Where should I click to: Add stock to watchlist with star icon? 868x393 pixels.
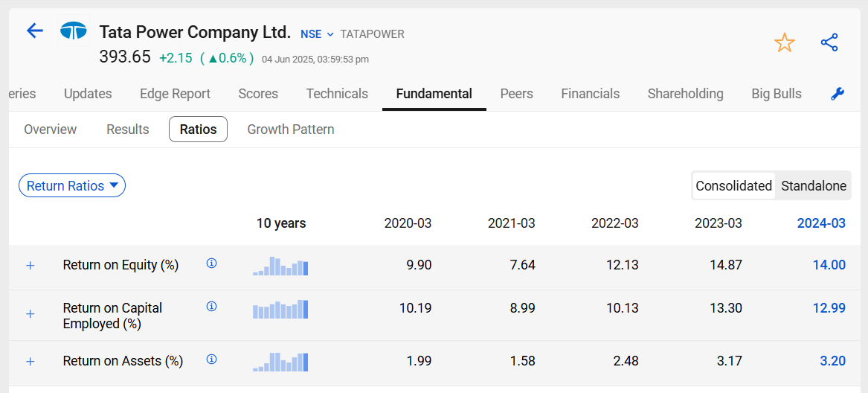pyautogui.click(x=785, y=42)
